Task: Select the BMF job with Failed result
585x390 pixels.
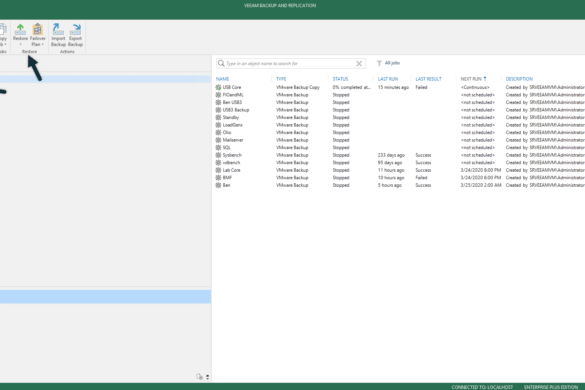Action: (x=400, y=178)
